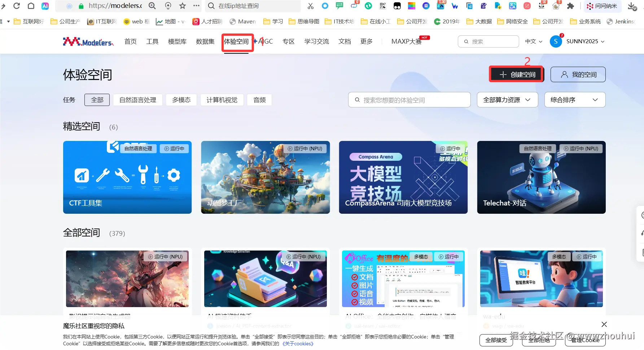Image resolution: width=644 pixels, height=350 pixels.
Task: Click the browser 在线ip地址查询 search field
Action: [253, 6]
